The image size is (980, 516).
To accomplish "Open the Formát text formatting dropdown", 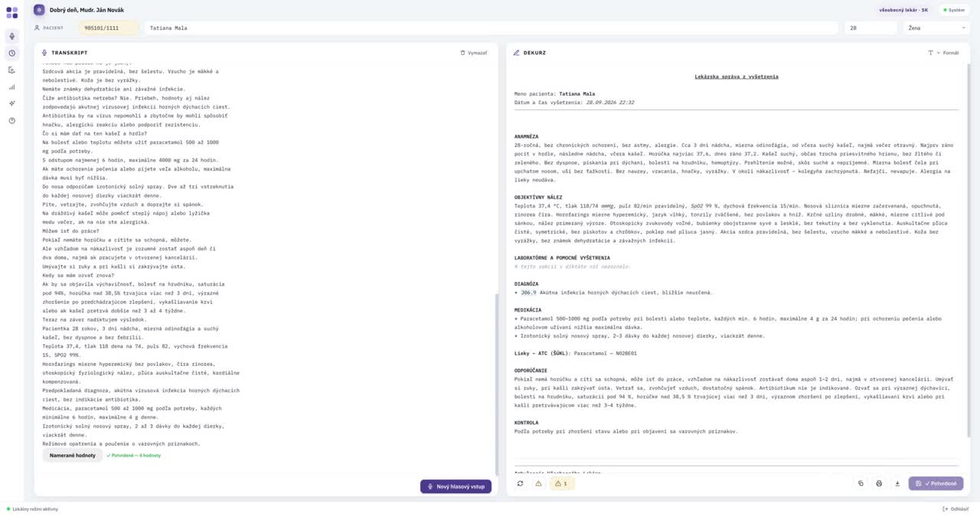I will click(943, 53).
